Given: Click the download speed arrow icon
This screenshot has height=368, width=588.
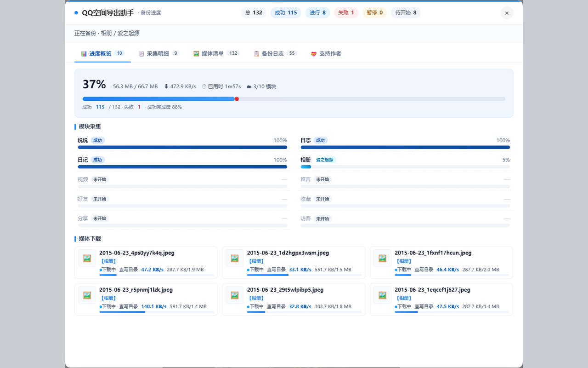Looking at the screenshot, I should pos(166,86).
